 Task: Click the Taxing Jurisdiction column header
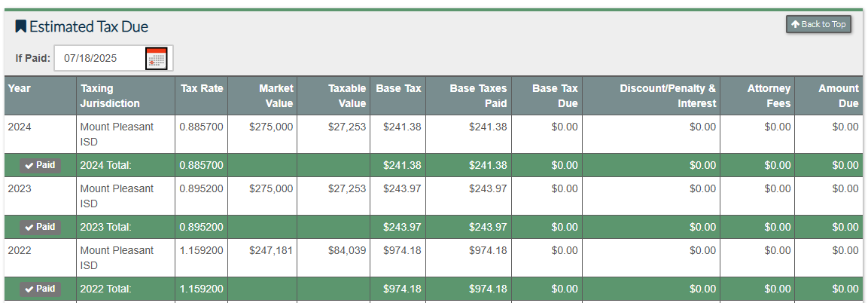point(110,96)
